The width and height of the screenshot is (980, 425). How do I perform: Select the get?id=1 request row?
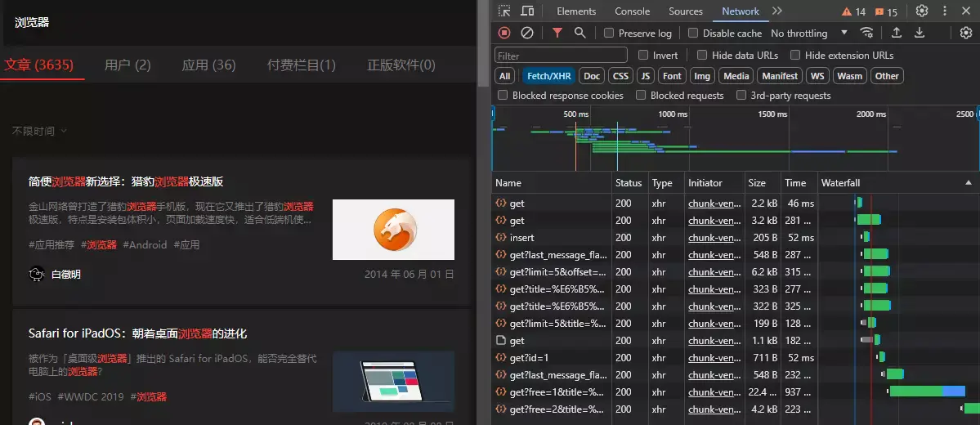pyautogui.click(x=736, y=357)
